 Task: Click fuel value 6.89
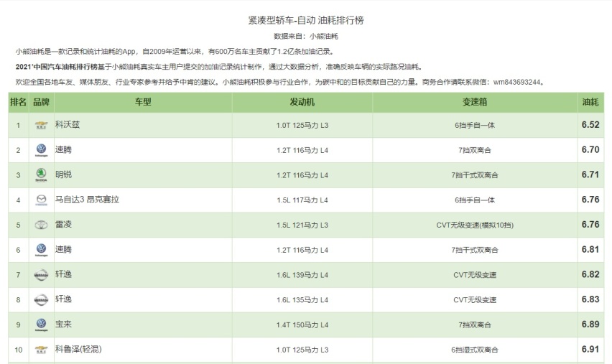(x=590, y=325)
